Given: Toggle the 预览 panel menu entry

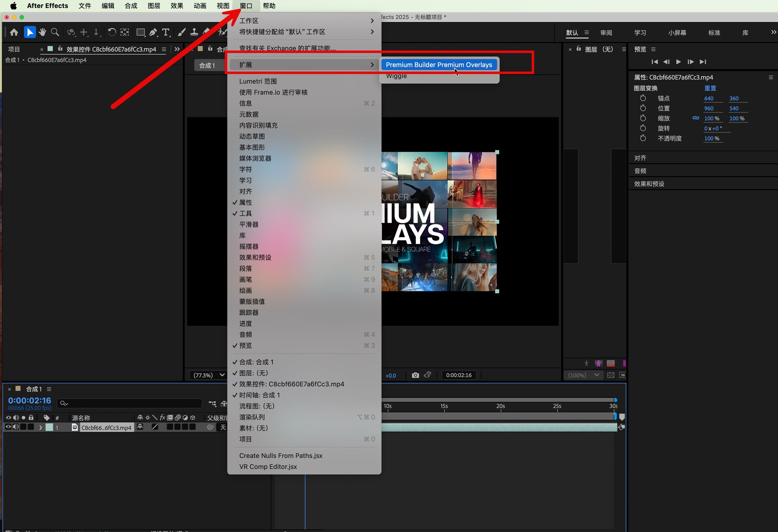Looking at the screenshot, I should [x=246, y=346].
